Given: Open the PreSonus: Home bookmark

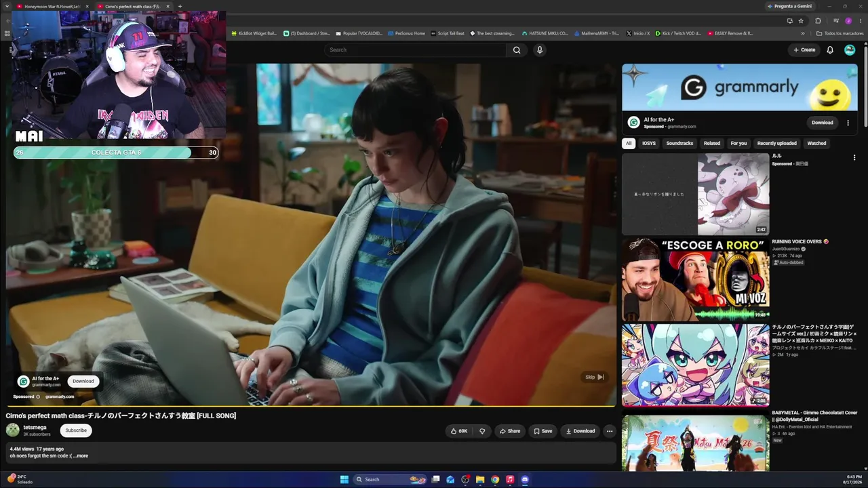Looking at the screenshot, I should pyautogui.click(x=406, y=33).
